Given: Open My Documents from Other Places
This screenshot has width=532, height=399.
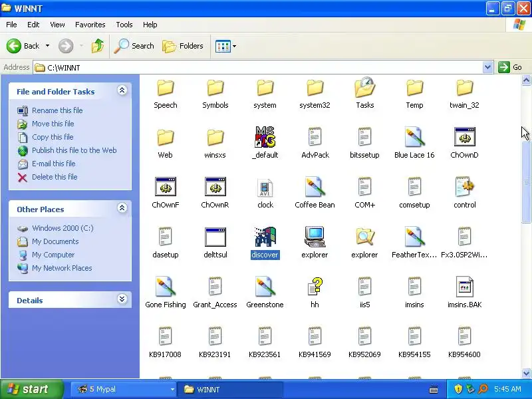Looking at the screenshot, I should [55, 241].
